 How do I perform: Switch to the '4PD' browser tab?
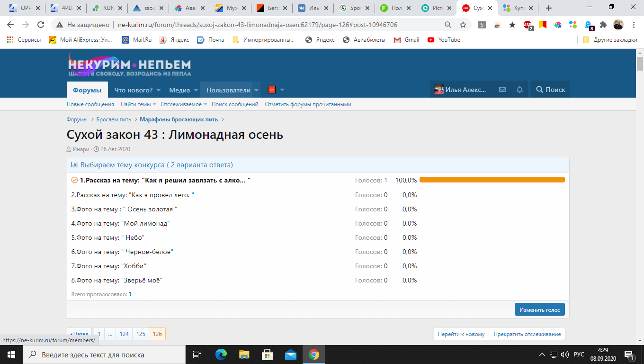click(66, 8)
